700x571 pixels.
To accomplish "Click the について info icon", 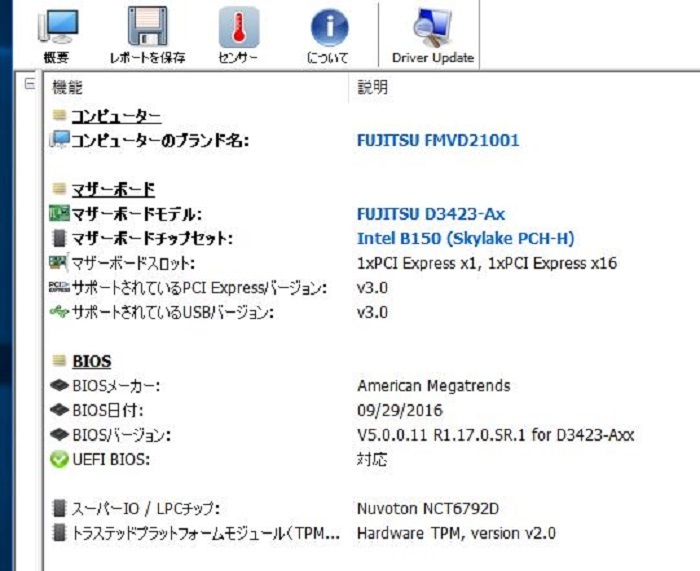I will point(329,28).
